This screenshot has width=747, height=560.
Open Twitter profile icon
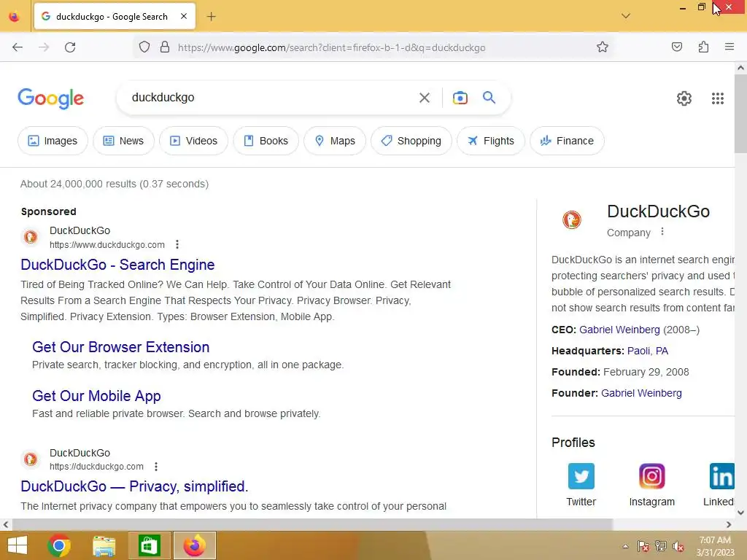pos(581,476)
